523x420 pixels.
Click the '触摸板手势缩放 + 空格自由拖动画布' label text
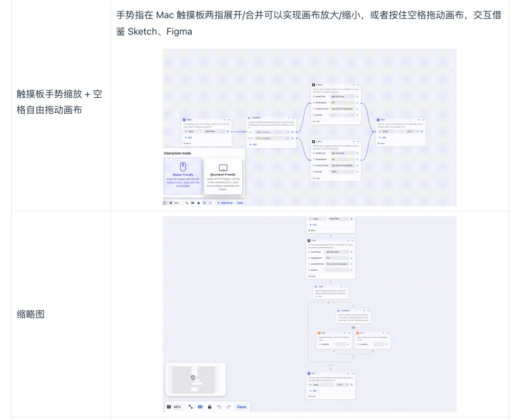[59, 102]
